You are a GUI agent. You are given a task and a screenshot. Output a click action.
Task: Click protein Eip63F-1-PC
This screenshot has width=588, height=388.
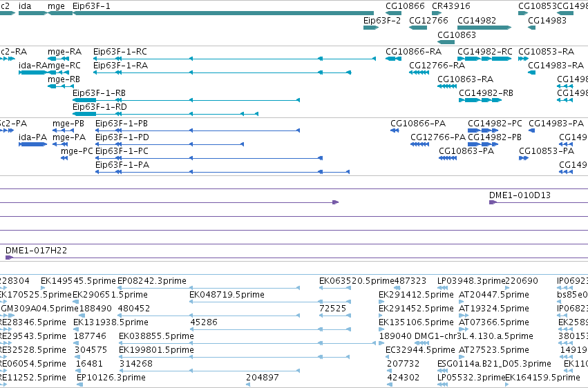click(209, 158)
